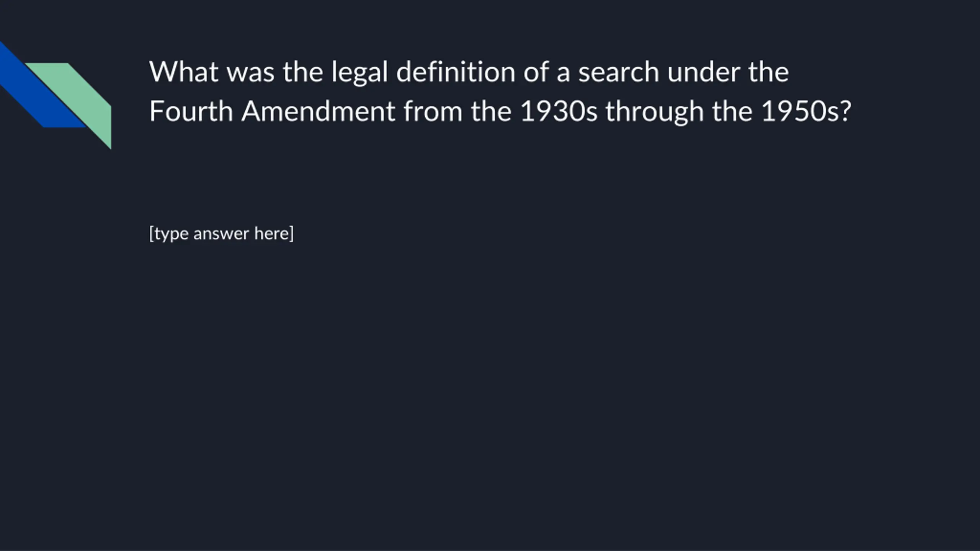Click the word 'from' in the title
The width and height of the screenshot is (980, 551).
pyautogui.click(x=433, y=111)
